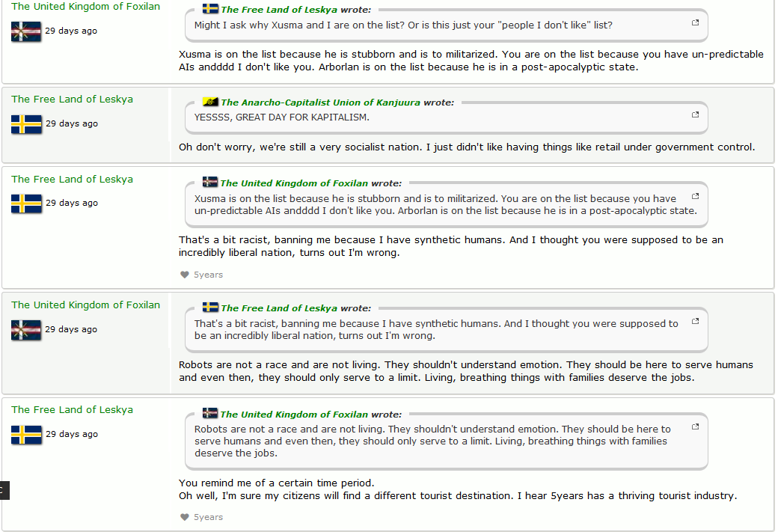Click the "29 days ago" timestamp on the last post
The width and height of the screenshot is (778, 532).
[72, 434]
